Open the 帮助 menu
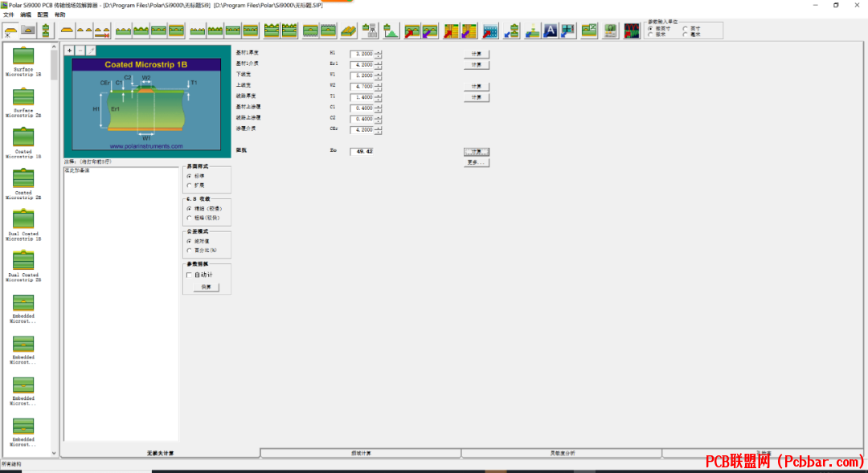This screenshot has width=868, height=473. pyautogui.click(x=59, y=15)
